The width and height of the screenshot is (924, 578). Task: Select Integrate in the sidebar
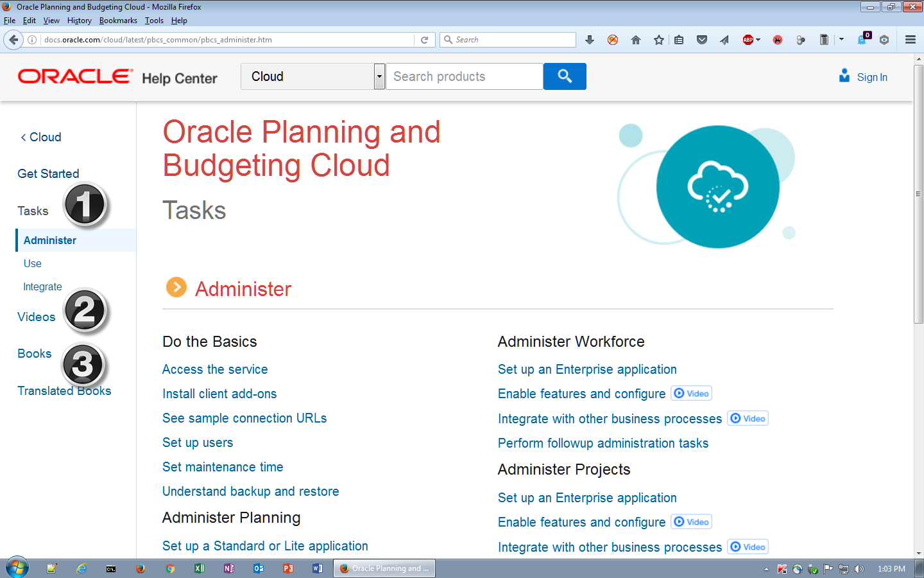point(43,286)
